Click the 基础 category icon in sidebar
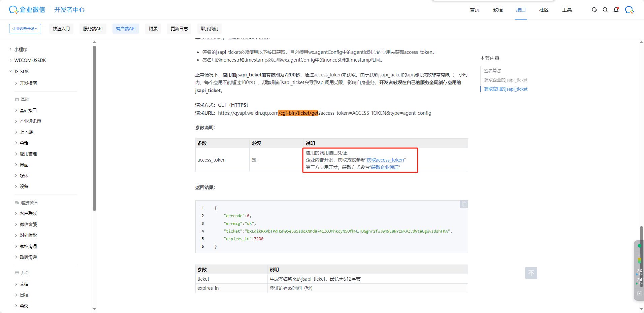 point(17,99)
